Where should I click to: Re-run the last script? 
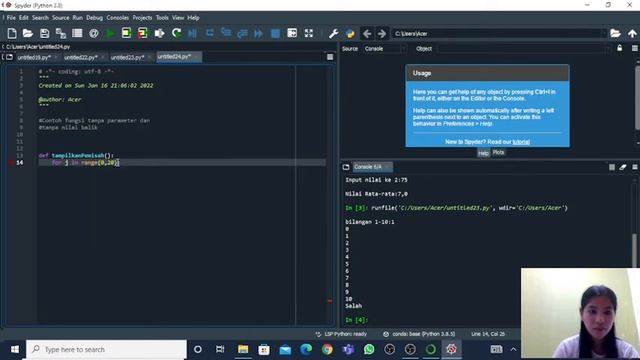click(x=176, y=33)
